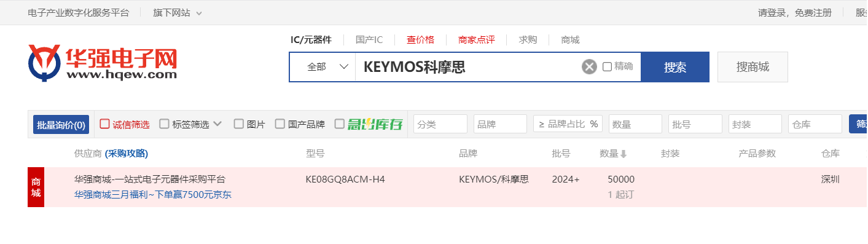Focus the 封装 filter input
Viewport: 868px width, 244px height.
[x=755, y=124]
